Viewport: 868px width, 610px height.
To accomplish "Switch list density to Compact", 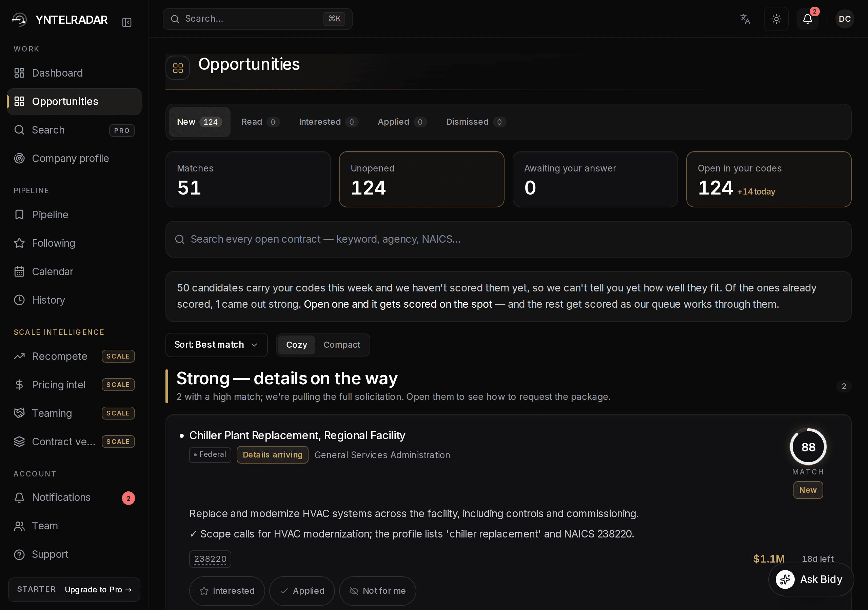I will click(x=342, y=345).
